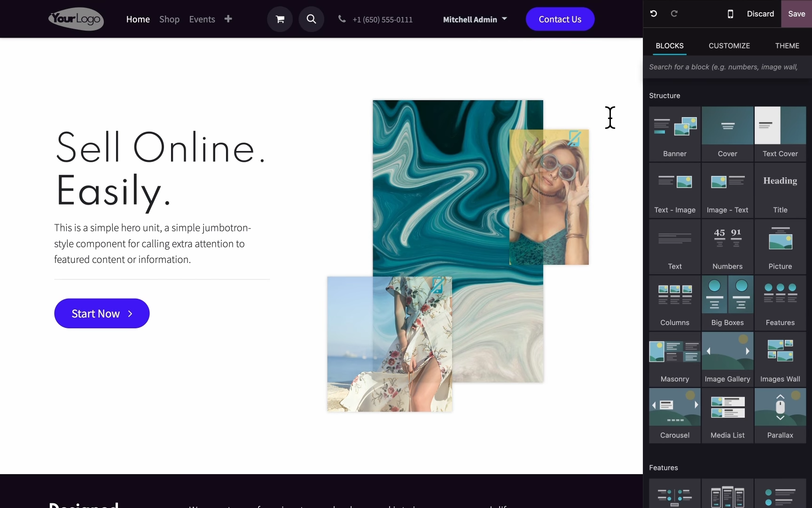Select the Parallax block

tap(780, 416)
